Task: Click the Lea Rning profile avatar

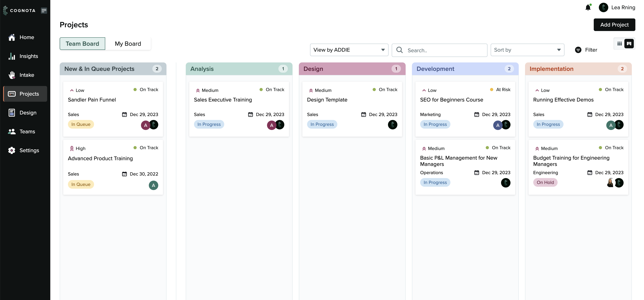Action: click(603, 7)
